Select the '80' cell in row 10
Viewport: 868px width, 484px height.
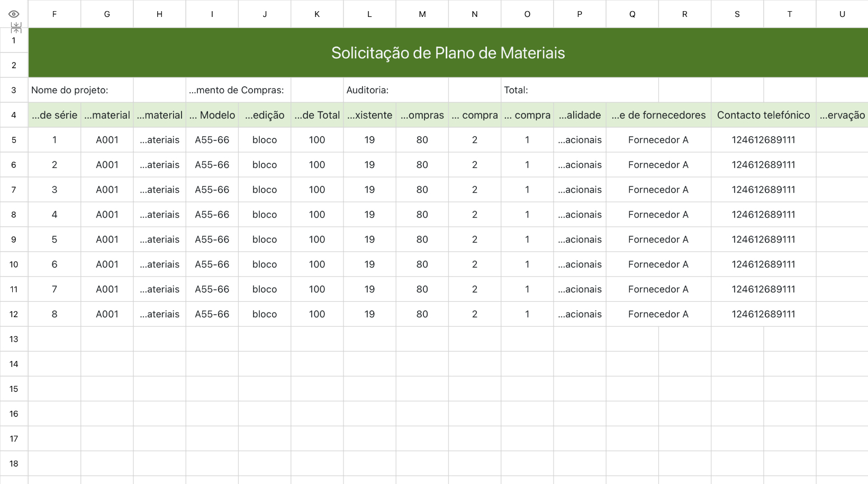(x=422, y=264)
